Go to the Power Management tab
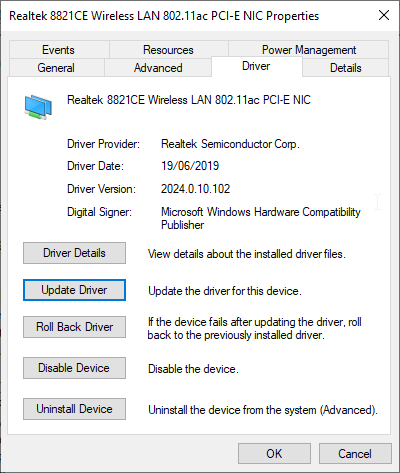400x473 pixels. click(x=309, y=50)
